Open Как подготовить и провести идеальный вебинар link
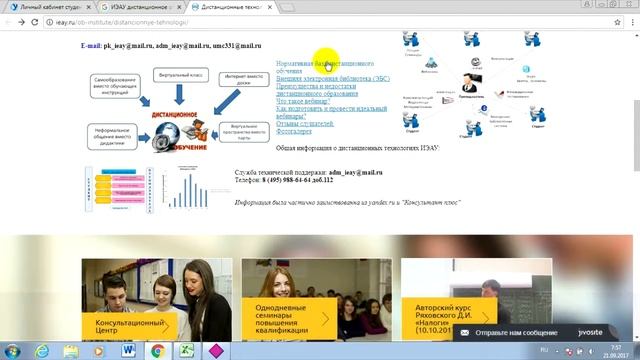 (x=331, y=112)
